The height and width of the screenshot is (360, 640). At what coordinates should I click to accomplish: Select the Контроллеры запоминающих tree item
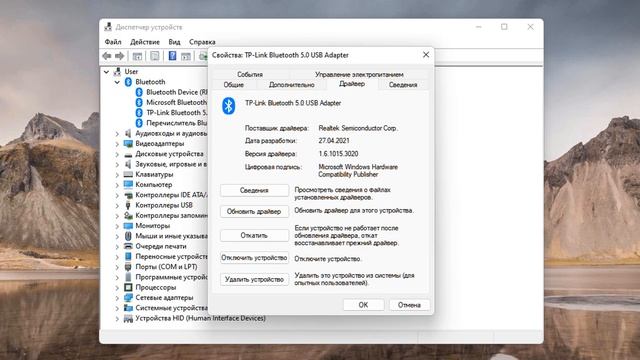pos(171,216)
